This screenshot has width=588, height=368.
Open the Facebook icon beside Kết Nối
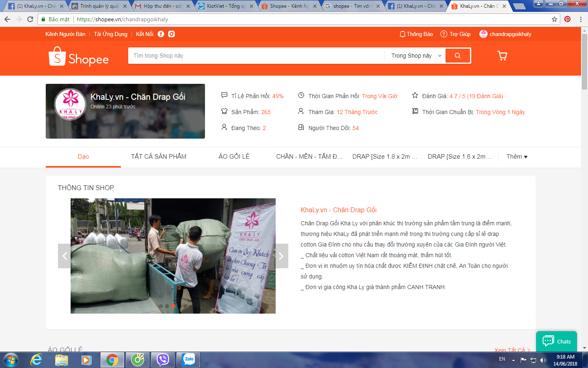click(x=161, y=34)
